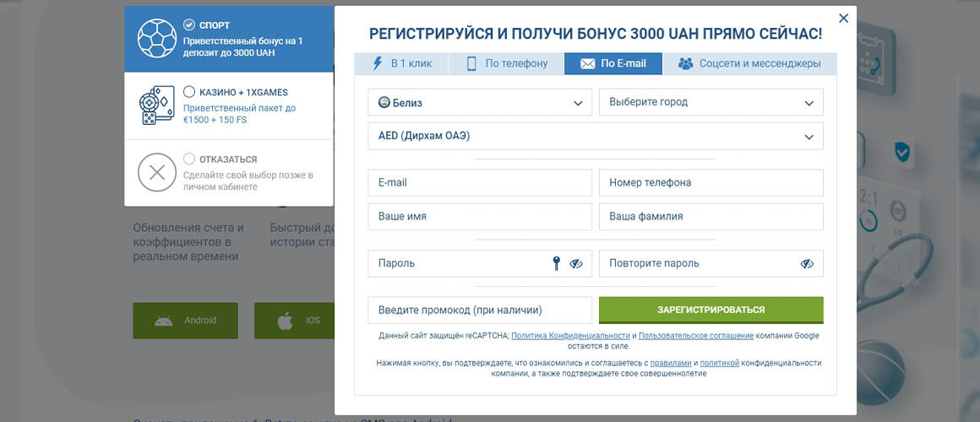
Task: Open the Белиз country dropdown
Action: tap(480, 102)
